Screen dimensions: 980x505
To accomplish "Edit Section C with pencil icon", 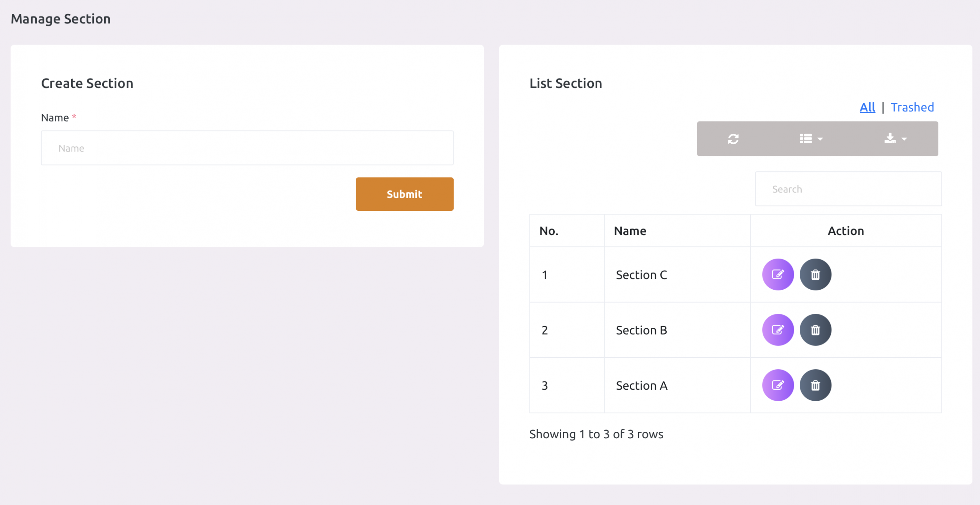I will [777, 274].
